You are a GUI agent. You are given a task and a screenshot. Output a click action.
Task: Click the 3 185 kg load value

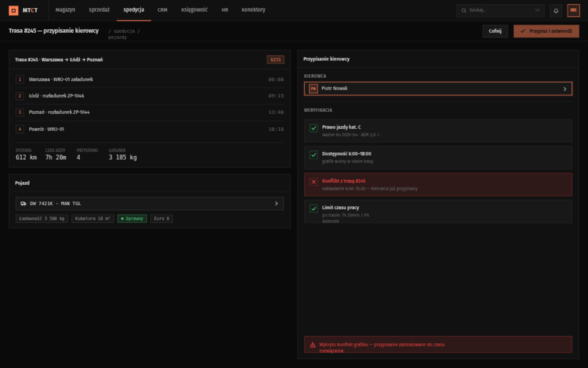click(x=123, y=158)
